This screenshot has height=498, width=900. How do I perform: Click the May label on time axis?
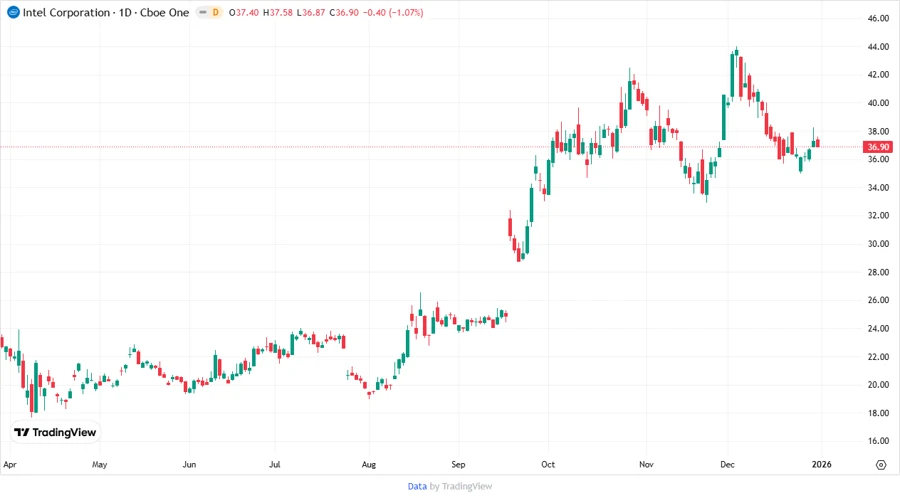99,464
